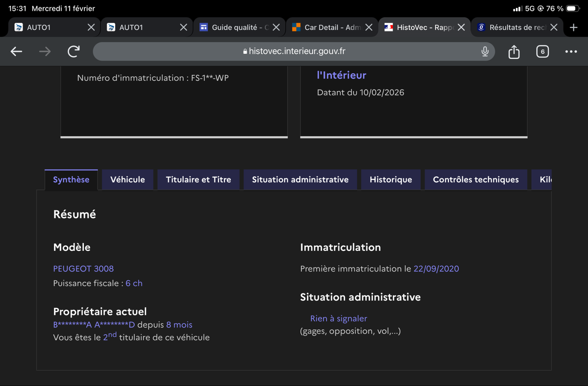
Task: Add a new browser tab
Action: click(x=574, y=27)
